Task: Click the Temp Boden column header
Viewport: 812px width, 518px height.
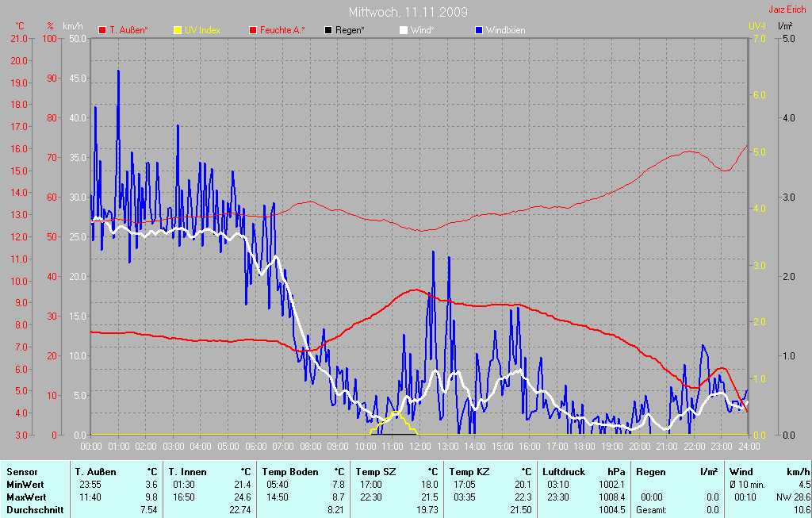Action: pyautogui.click(x=290, y=472)
